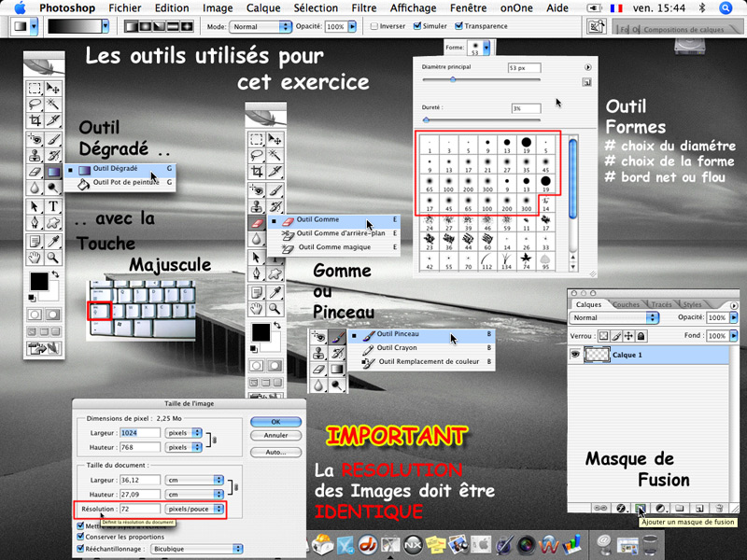Toggle lock transparent pixels in Verrou row
The image size is (747, 560).
(x=603, y=336)
